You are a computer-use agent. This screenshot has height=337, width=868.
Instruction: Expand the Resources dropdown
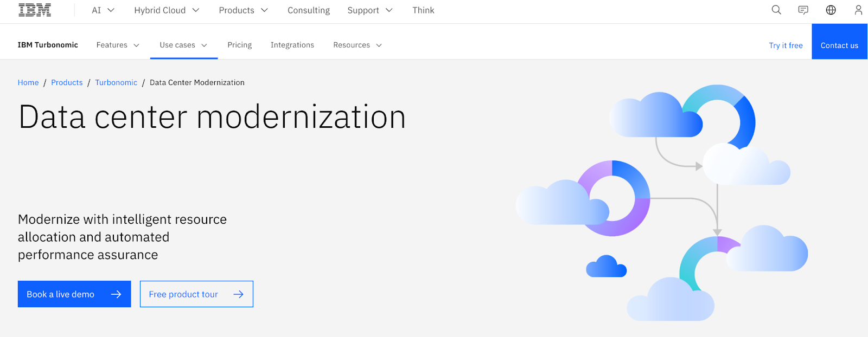(358, 45)
